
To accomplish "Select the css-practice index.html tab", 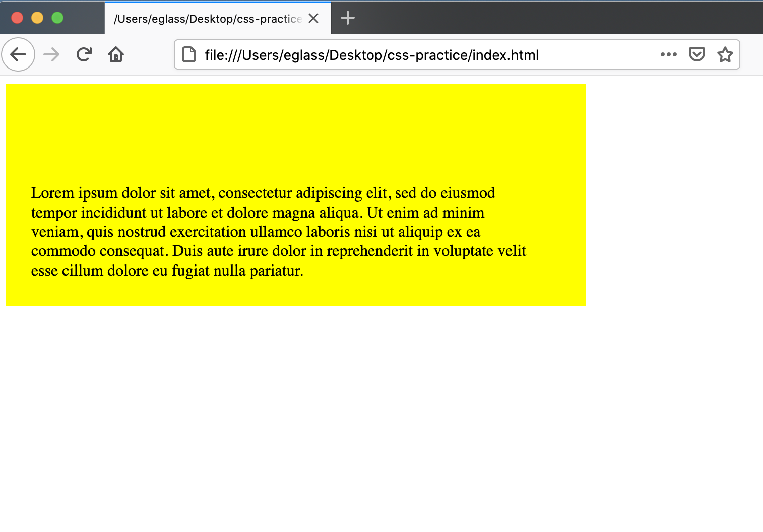I will (202, 18).
